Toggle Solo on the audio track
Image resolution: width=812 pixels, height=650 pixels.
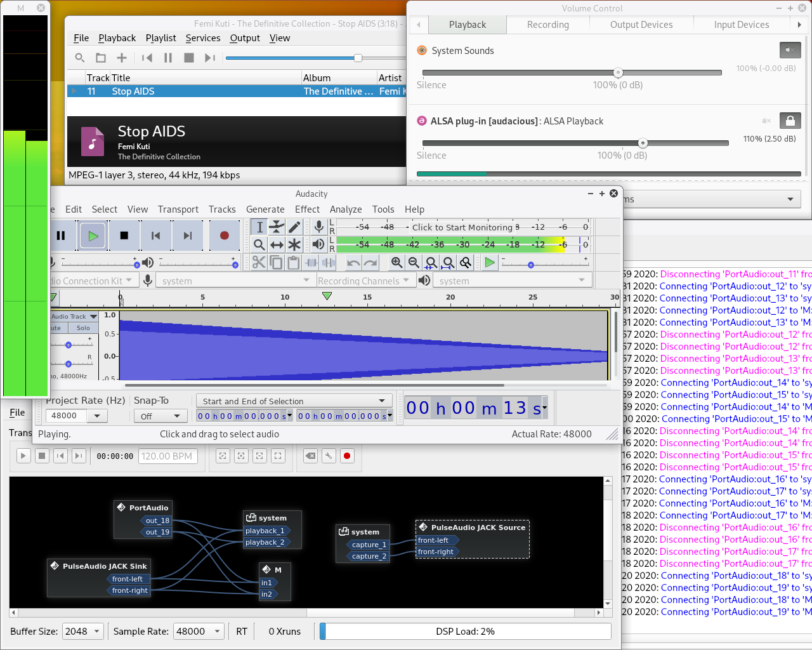[x=83, y=328]
